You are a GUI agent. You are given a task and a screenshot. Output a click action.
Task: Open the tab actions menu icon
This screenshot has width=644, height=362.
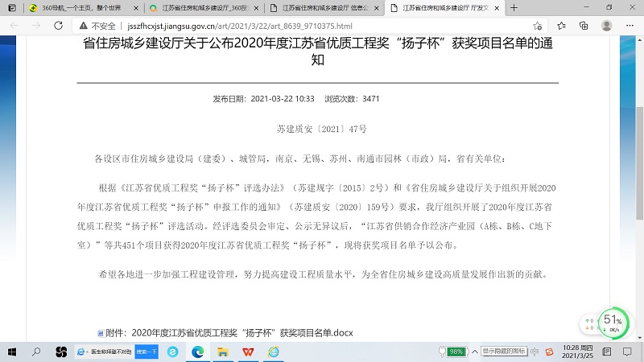pos(12,8)
